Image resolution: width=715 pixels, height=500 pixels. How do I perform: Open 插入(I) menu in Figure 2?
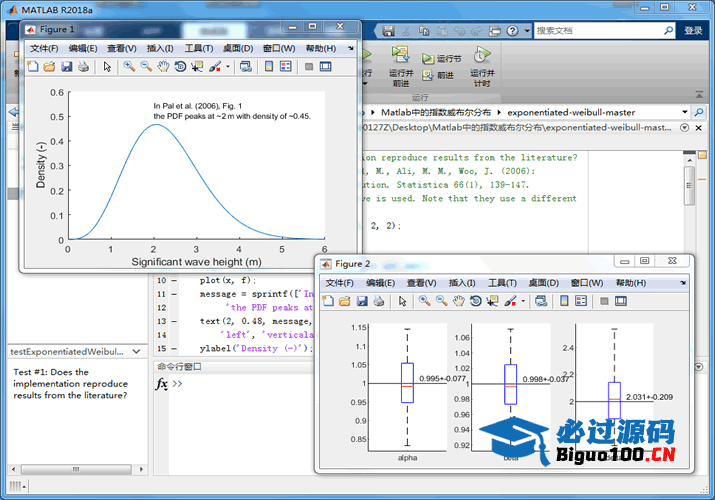pos(462,283)
